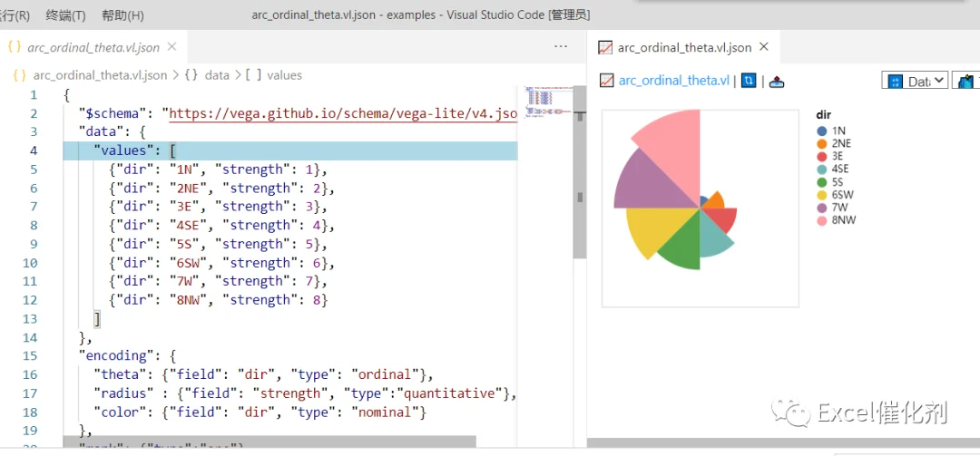980x456 pixels.
Task: Click the editor horizontal scrollbar at bottom
Action: (269, 441)
